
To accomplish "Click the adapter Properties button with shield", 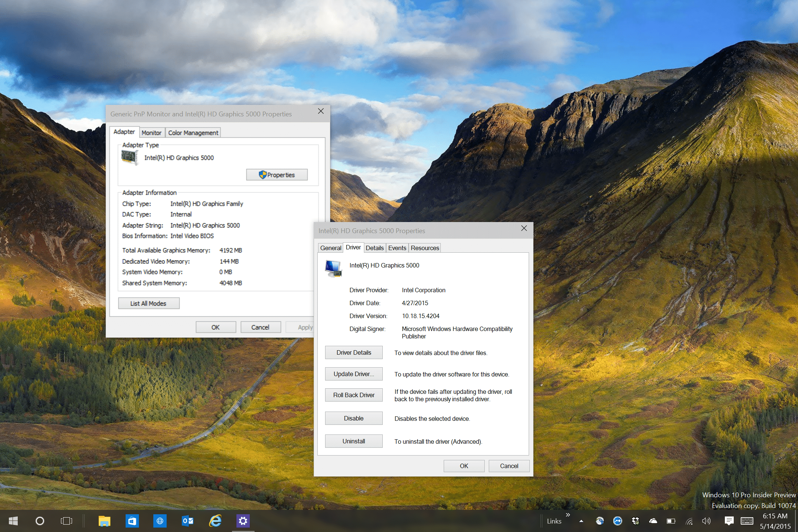I will (277, 175).
